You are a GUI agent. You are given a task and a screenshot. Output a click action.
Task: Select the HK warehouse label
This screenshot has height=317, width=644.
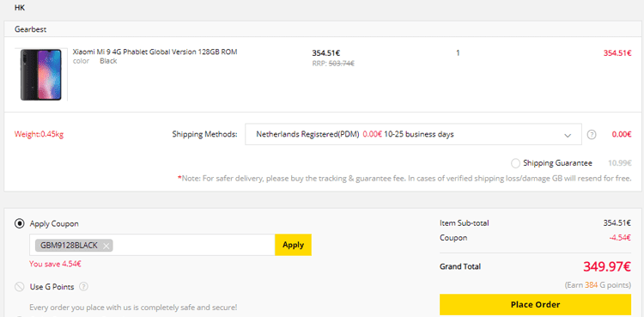point(20,8)
